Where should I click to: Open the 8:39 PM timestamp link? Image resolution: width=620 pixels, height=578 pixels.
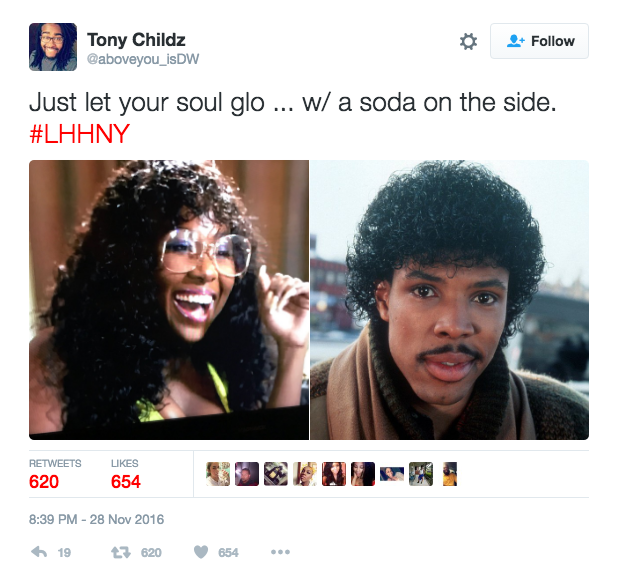coord(96,519)
